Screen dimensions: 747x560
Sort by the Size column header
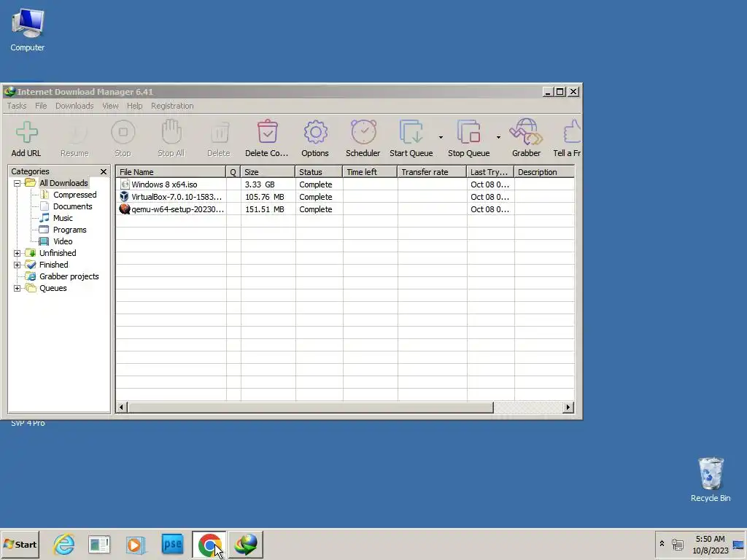(x=268, y=172)
